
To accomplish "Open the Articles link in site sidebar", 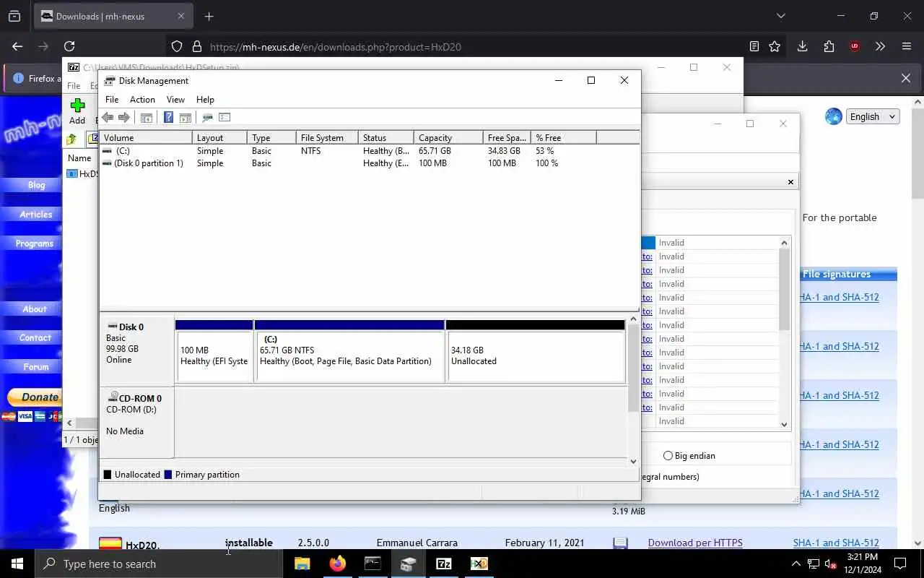I will (36, 215).
